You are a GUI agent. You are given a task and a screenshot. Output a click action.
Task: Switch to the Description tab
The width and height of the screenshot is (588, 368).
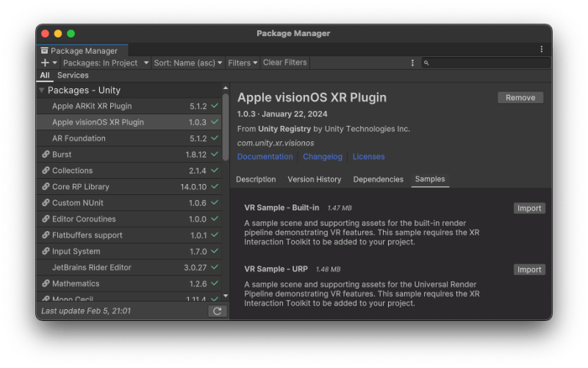click(x=256, y=180)
